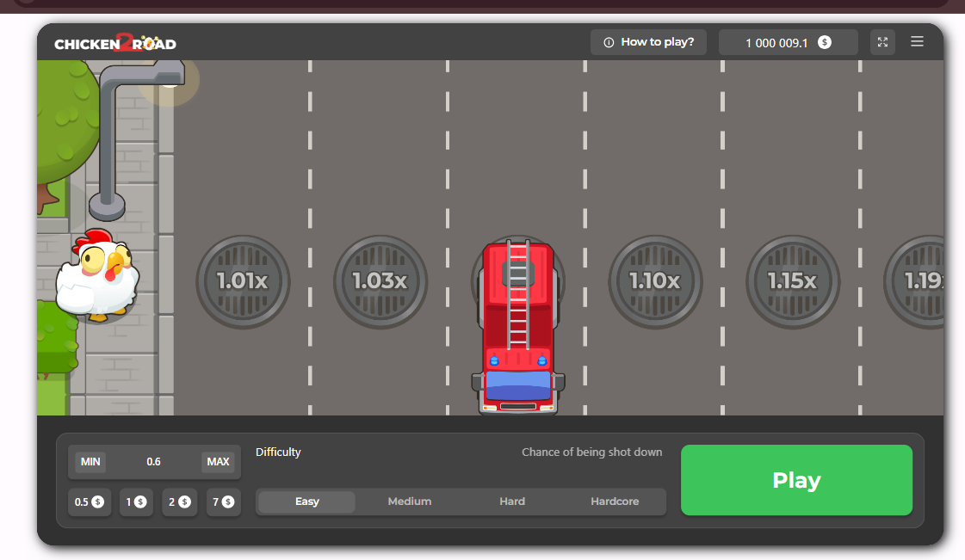The image size is (965, 560).
Task: Pick the 7 dollar bet preset
Action: 223,502
